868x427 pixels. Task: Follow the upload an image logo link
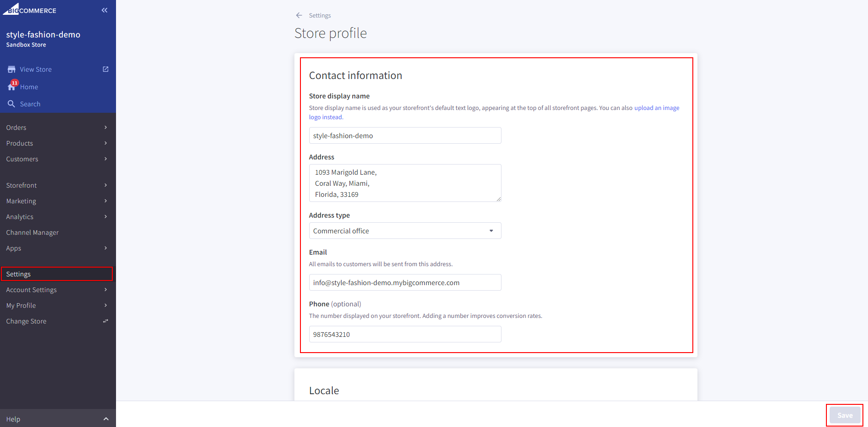tap(656, 108)
